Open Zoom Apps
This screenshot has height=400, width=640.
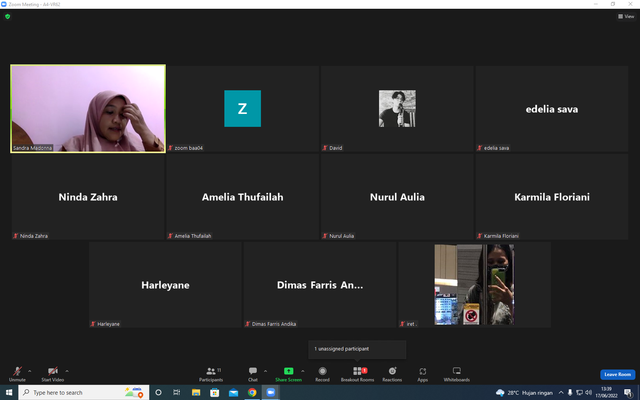(422, 373)
